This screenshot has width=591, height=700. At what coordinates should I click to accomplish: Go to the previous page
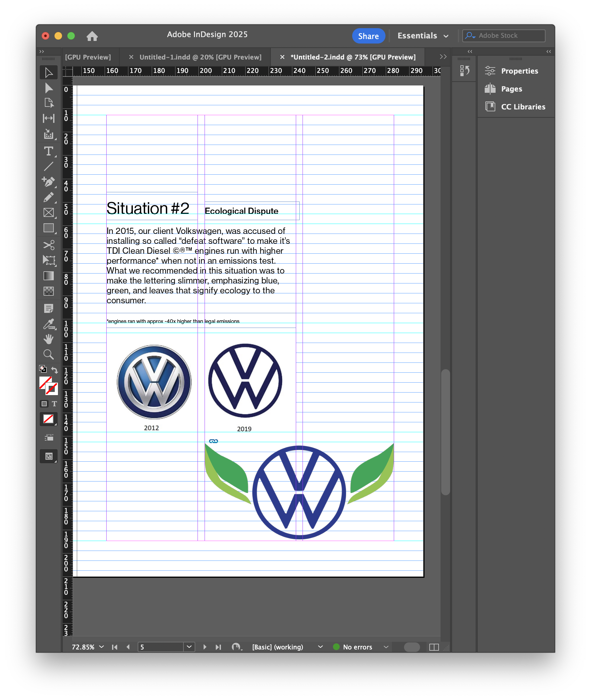(128, 647)
